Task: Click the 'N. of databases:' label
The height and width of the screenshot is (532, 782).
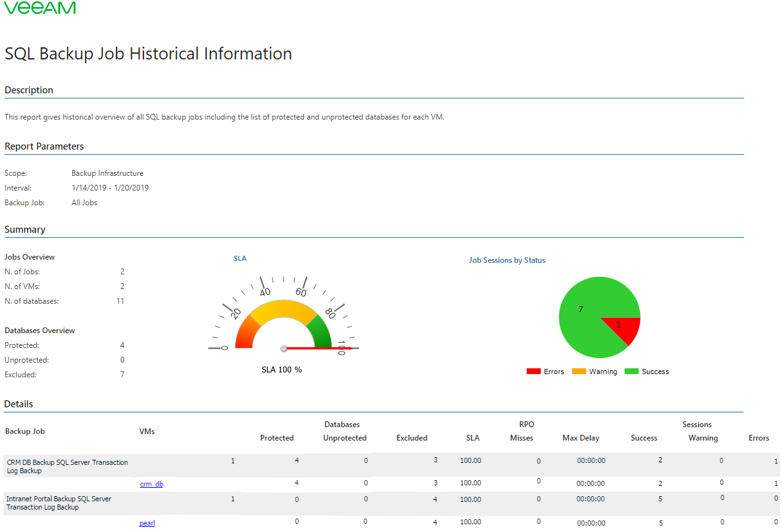Action: coord(32,301)
